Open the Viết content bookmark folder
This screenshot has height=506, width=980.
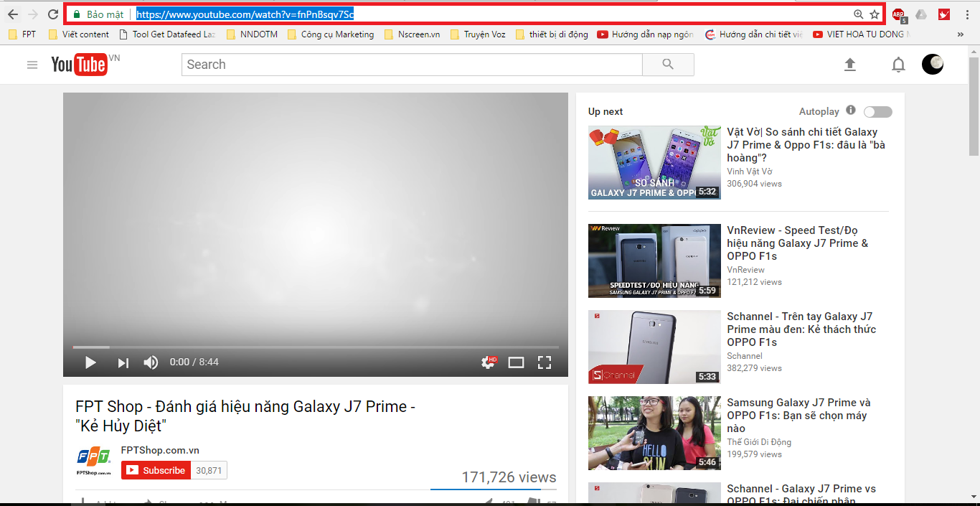tap(79, 34)
